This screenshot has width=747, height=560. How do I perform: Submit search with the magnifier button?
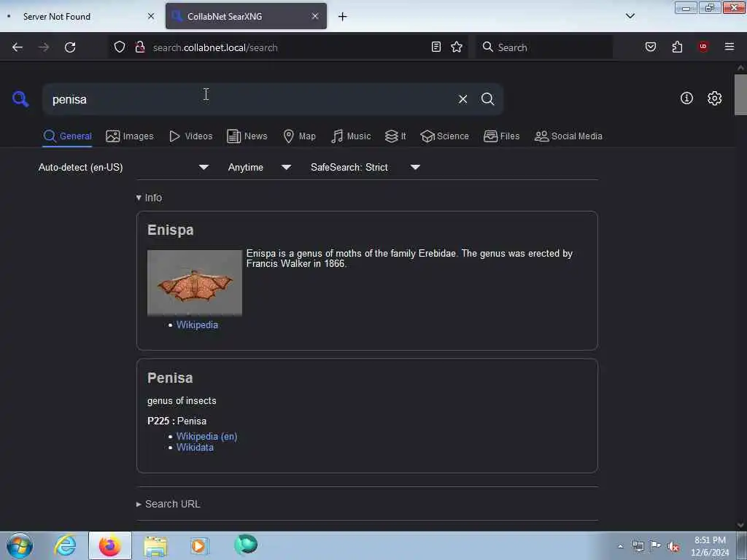point(487,99)
